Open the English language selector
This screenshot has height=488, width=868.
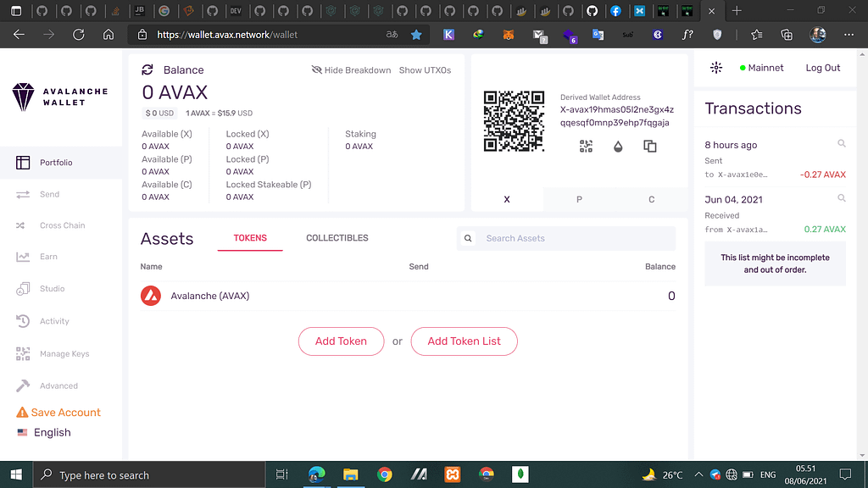(x=44, y=432)
